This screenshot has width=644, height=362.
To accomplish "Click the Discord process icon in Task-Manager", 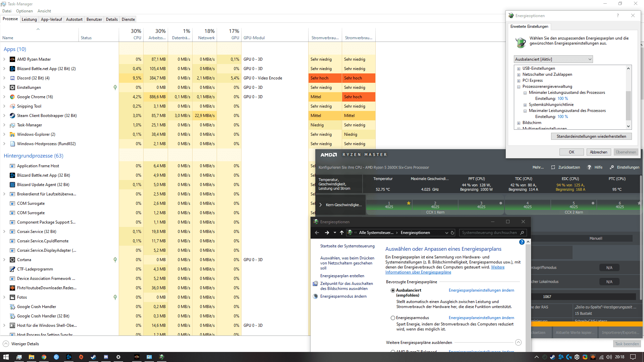I will tap(12, 78).
